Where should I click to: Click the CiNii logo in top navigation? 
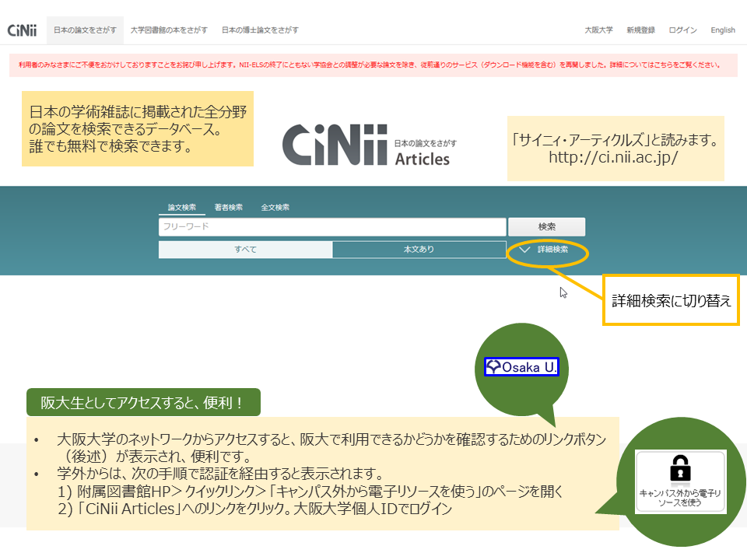click(x=22, y=30)
